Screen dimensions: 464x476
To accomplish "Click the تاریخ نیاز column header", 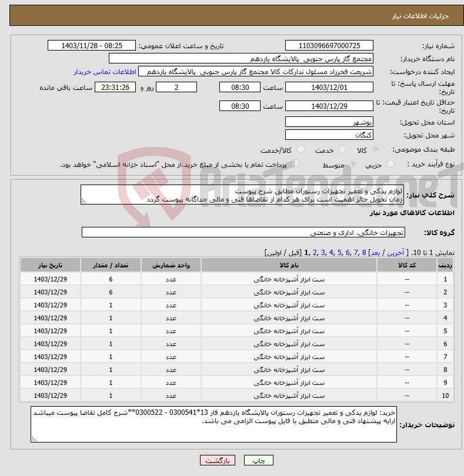I will pyautogui.click(x=50, y=265).
